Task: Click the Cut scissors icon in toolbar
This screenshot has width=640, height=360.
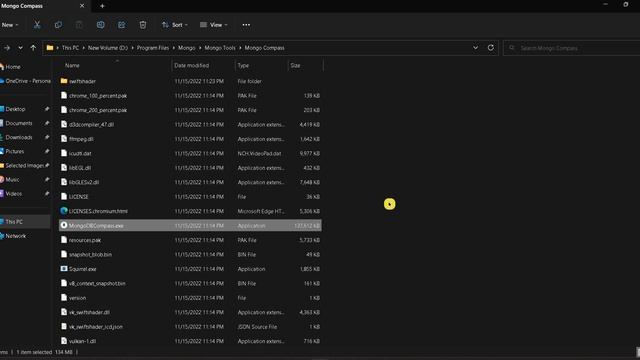Action: pyautogui.click(x=37, y=25)
